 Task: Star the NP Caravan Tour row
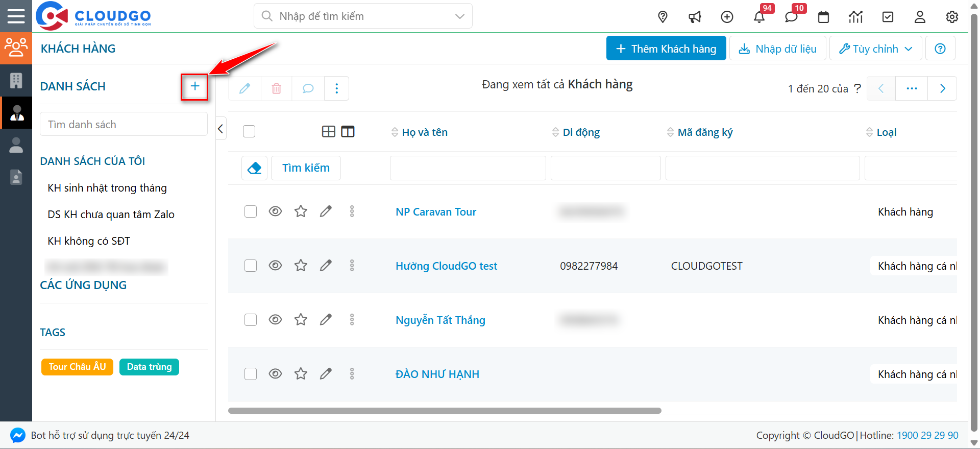[301, 211]
